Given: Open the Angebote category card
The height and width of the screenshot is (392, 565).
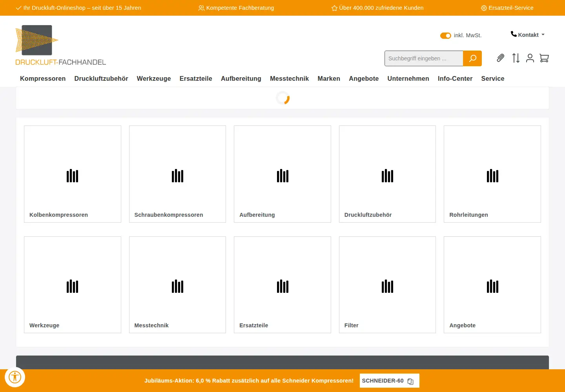Looking at the screenshot, I should click(492, 285).
